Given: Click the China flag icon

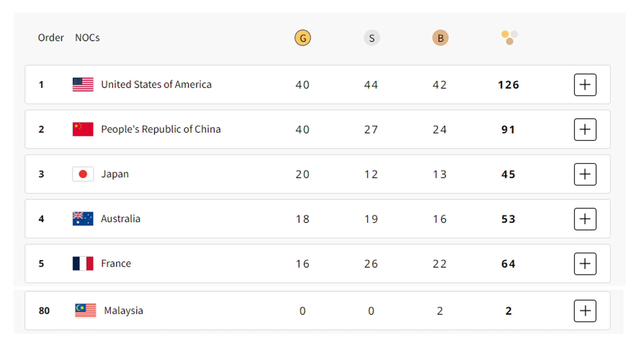Looking at the screenshot, I should point(83,129).
